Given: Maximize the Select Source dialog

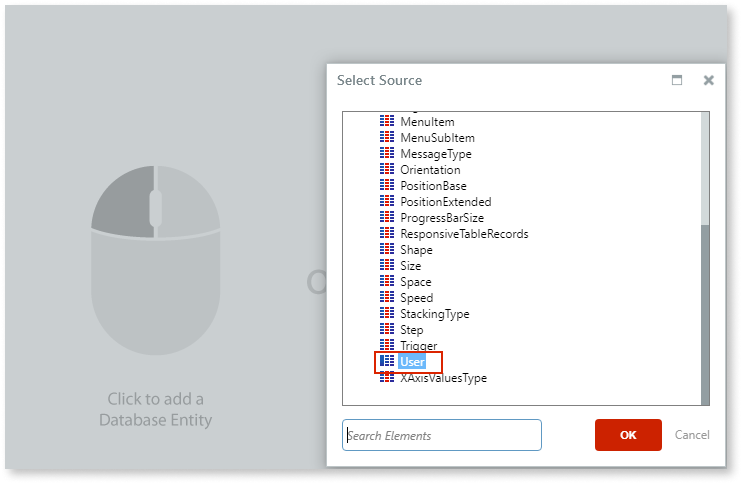Looking at the screenshot, I should point(677,80).
